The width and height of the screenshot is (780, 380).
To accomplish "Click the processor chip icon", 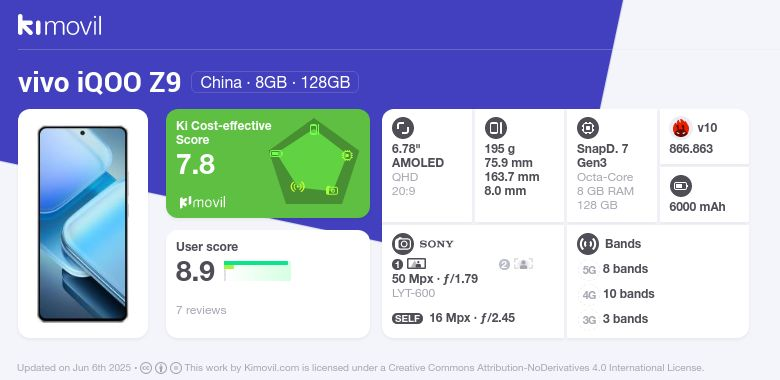I will [588, 128].
